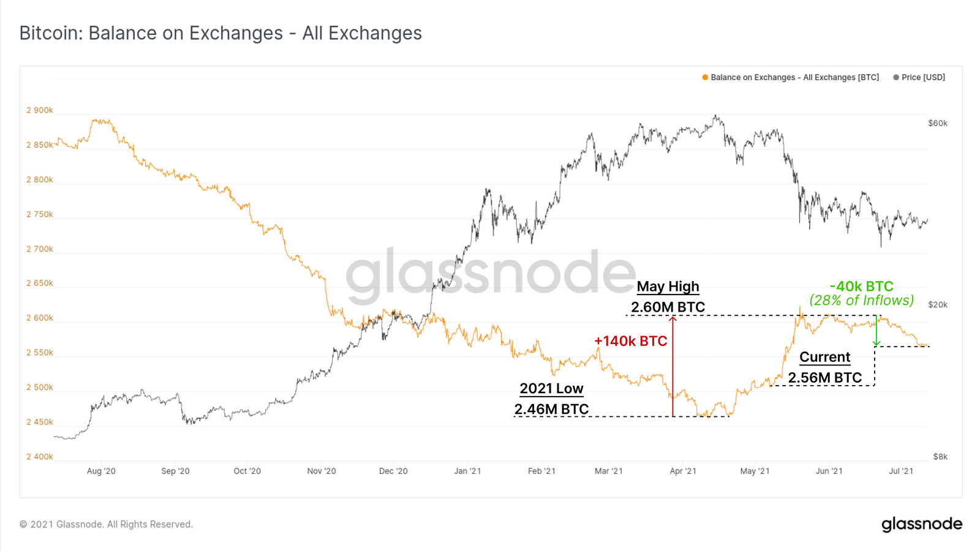Click the +140k BTC red label
This screenshot has width=980, height=551.
[630, 341]
